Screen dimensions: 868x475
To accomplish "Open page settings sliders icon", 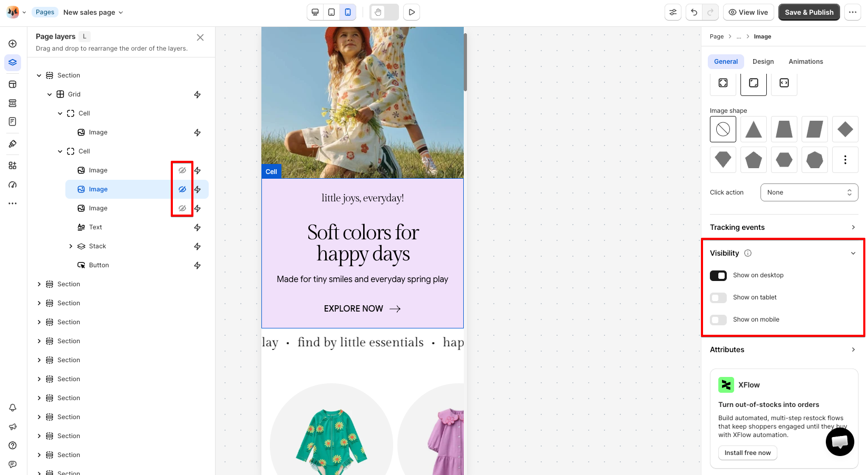I will 673,12.
